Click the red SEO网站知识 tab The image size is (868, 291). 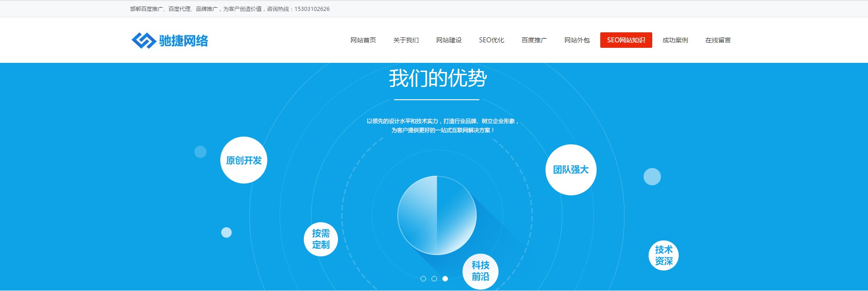(626, 40)
